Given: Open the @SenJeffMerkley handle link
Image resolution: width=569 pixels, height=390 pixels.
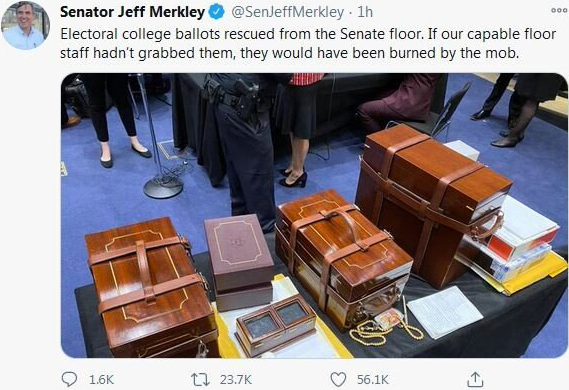Looking at the screenshot, I should click(x=287, y=12).
